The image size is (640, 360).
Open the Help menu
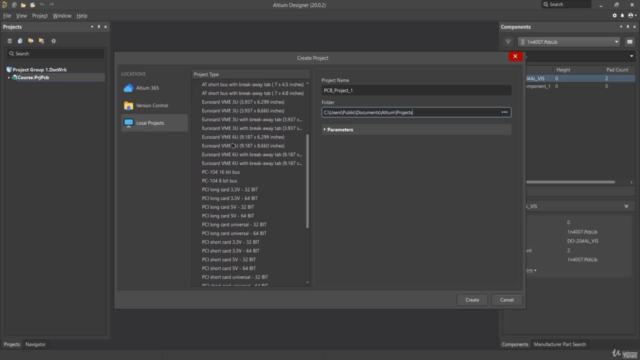[82, 16]
